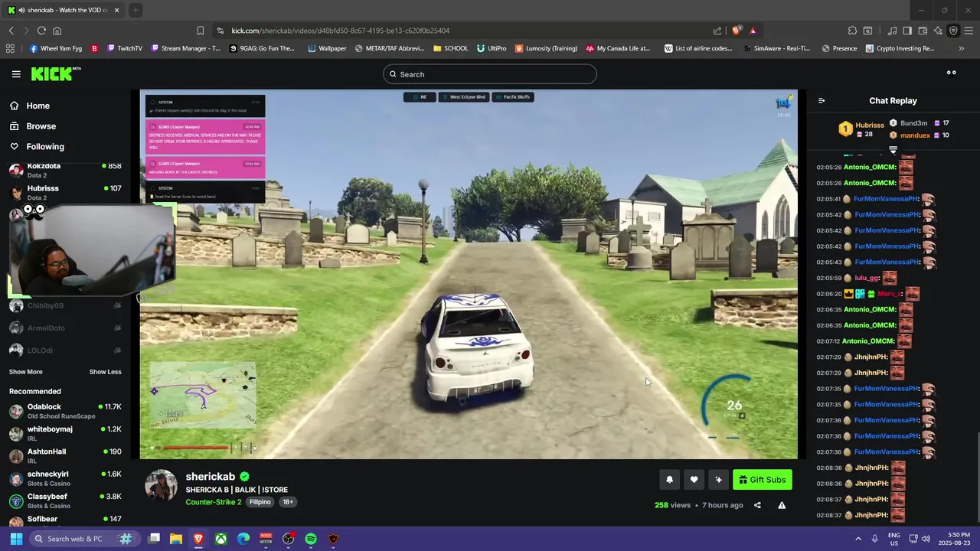Open the browser main menu

coord(969,31)
